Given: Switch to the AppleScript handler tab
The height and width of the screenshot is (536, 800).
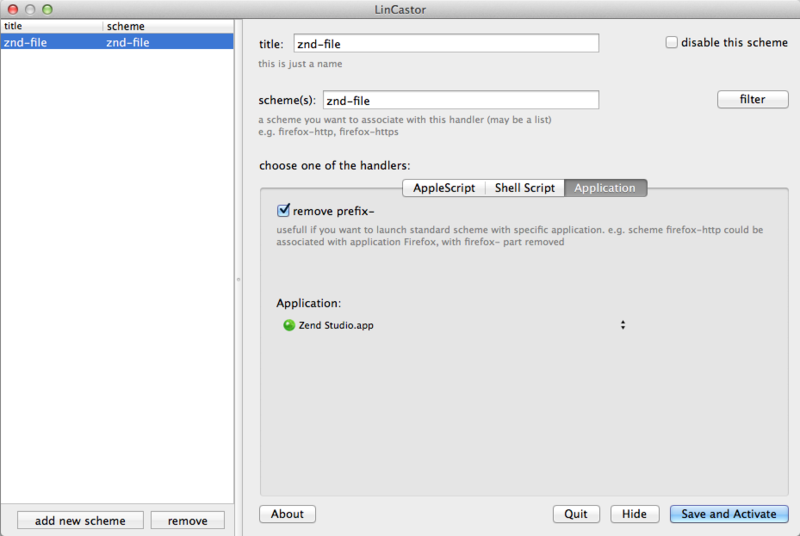Looking at the screenshot, I should coord(444,188).
